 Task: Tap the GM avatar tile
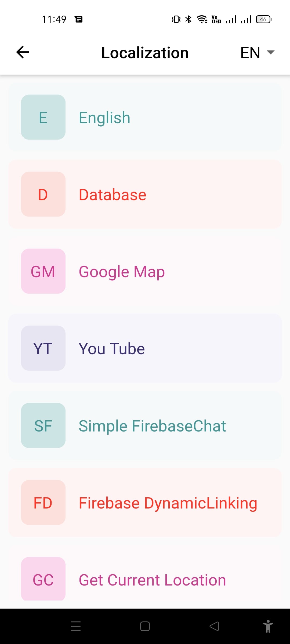tap(43, 271)
